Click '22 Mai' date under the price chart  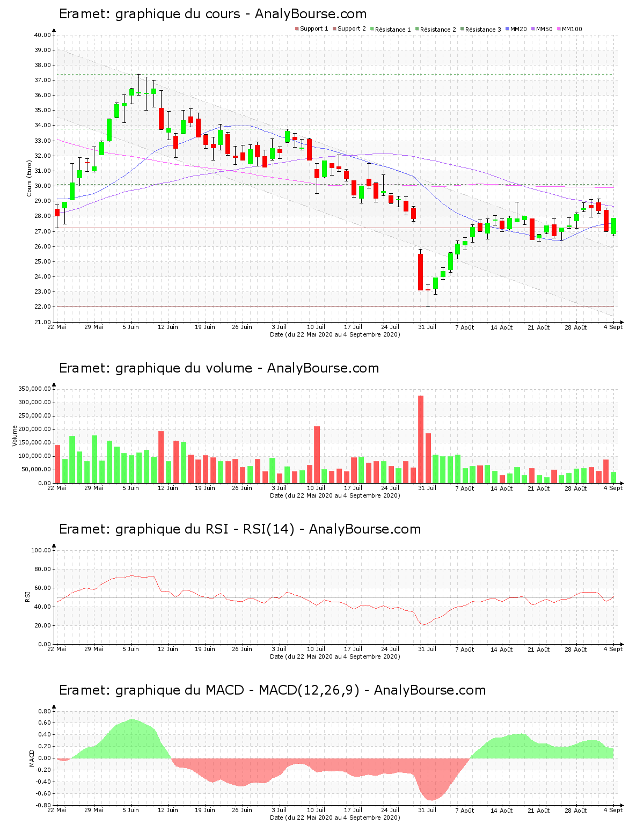click(x=57, y=327)
